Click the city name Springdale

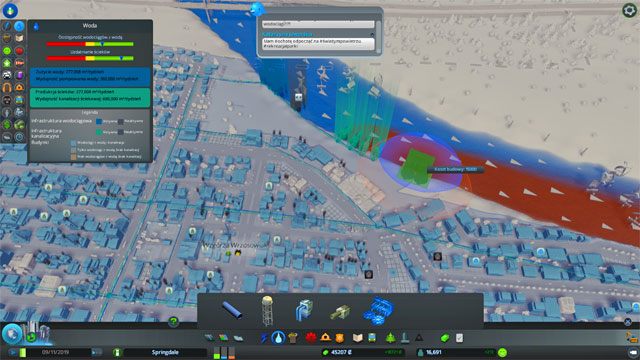point(165,352)
